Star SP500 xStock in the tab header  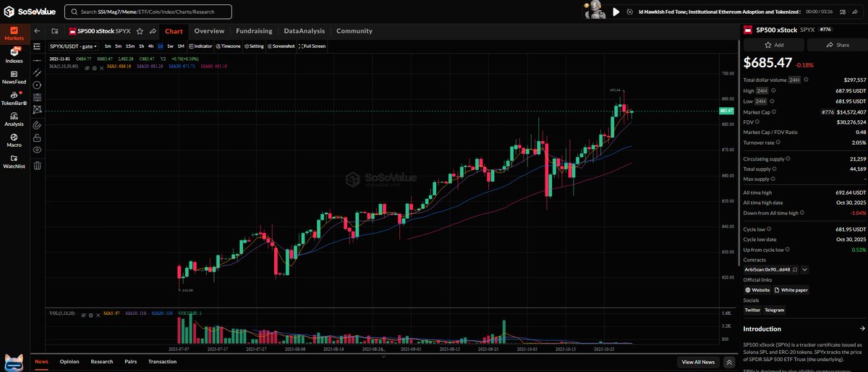coord(140,31)
